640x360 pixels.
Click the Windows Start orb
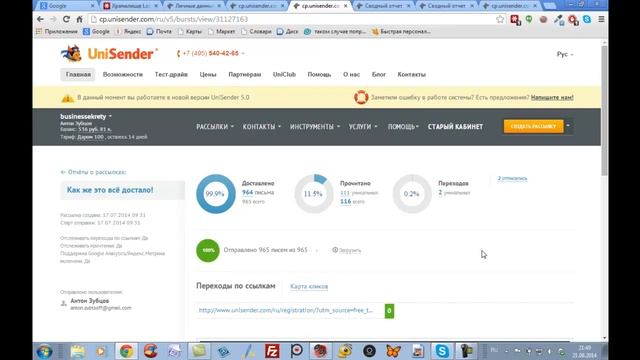pyautogui.click(x=44, y=351)
